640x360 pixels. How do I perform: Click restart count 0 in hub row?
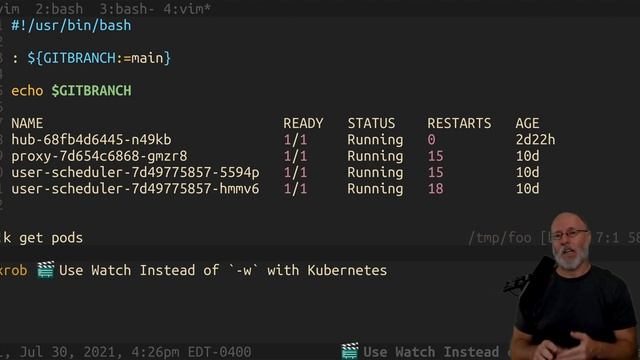point(431,140)
